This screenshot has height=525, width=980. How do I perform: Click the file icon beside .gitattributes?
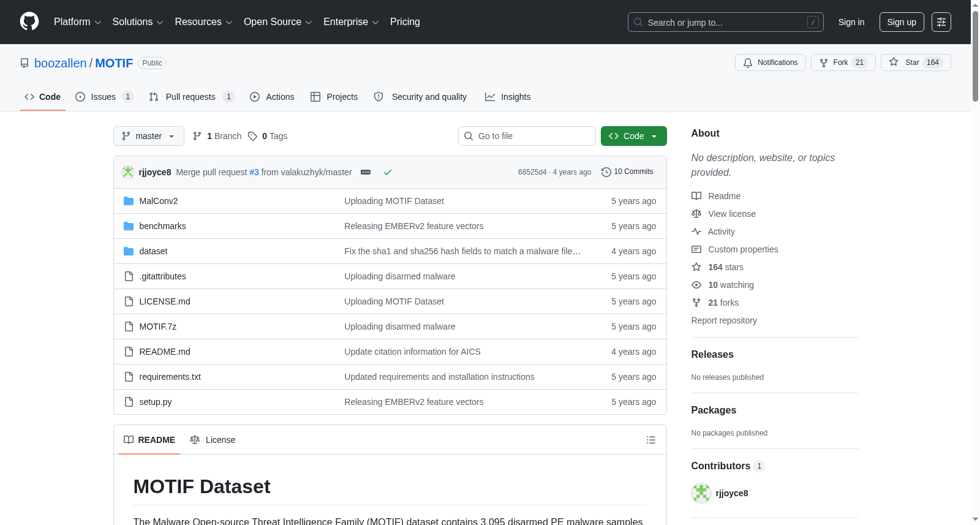coord(129,276)
